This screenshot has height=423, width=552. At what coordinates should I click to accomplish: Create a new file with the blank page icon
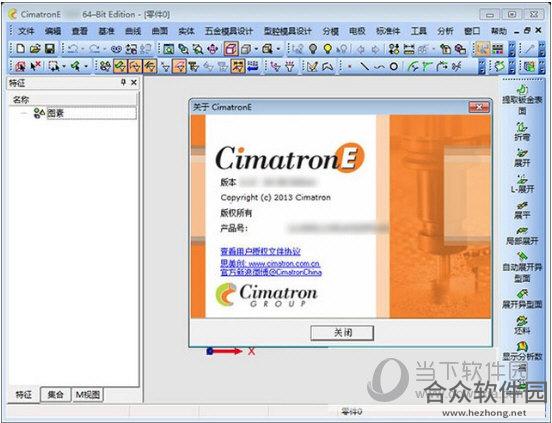coord(21,49)
